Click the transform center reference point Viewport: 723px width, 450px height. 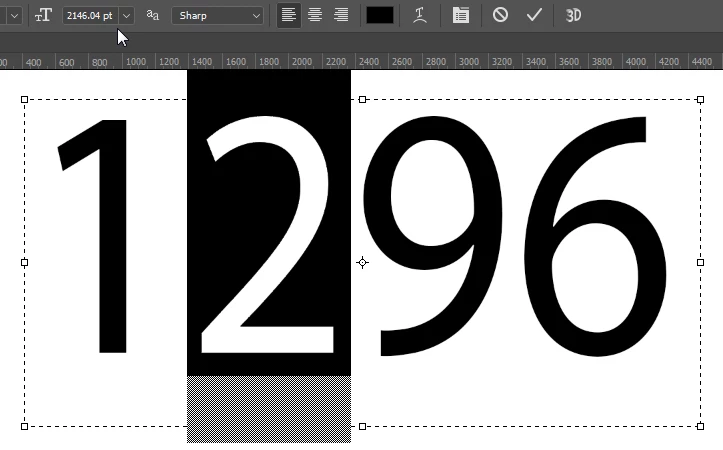point(362,263)
